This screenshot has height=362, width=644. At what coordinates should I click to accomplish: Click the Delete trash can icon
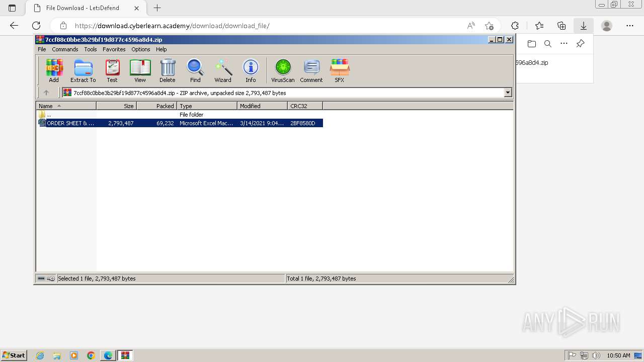168,70
